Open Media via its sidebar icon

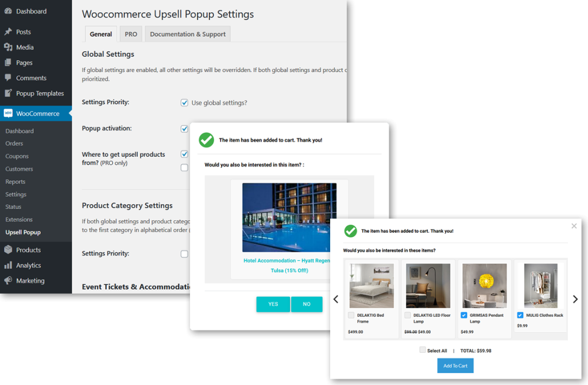coord(8,48)
